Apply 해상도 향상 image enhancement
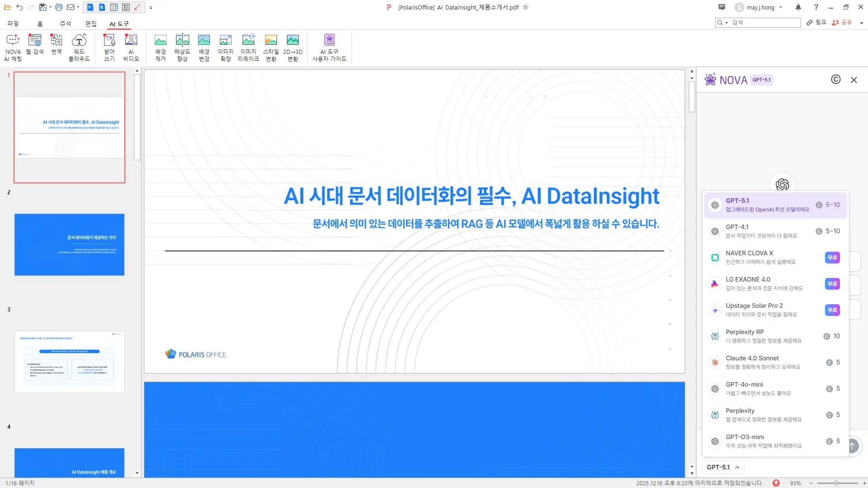This screenshot has width=868, height=488. pyautogui.click(x=182, y=47)
